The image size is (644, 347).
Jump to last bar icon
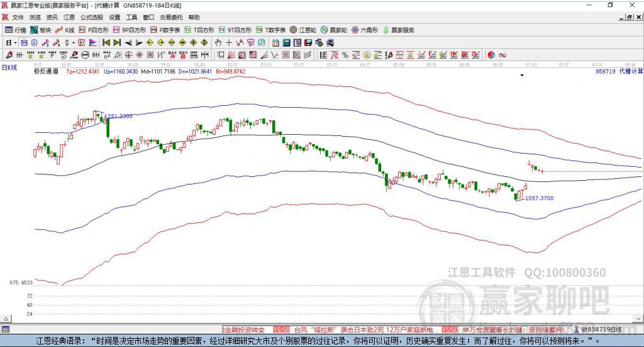[117, 43]
